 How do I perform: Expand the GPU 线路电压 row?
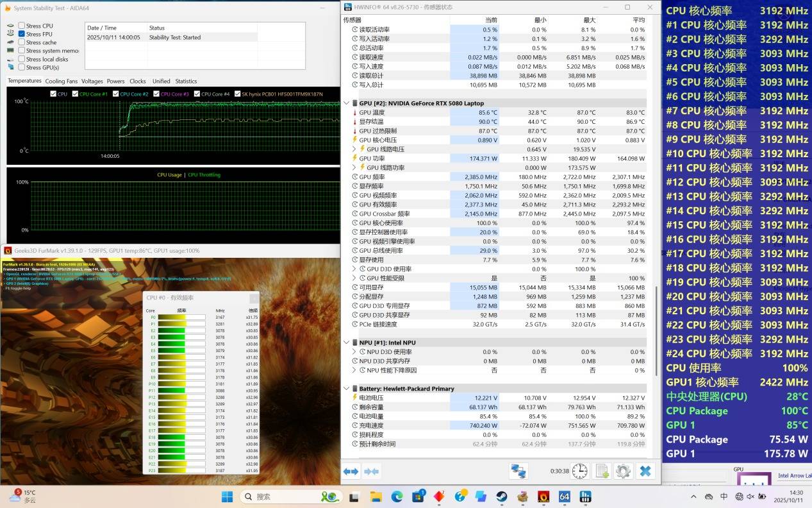click(355, 149)
